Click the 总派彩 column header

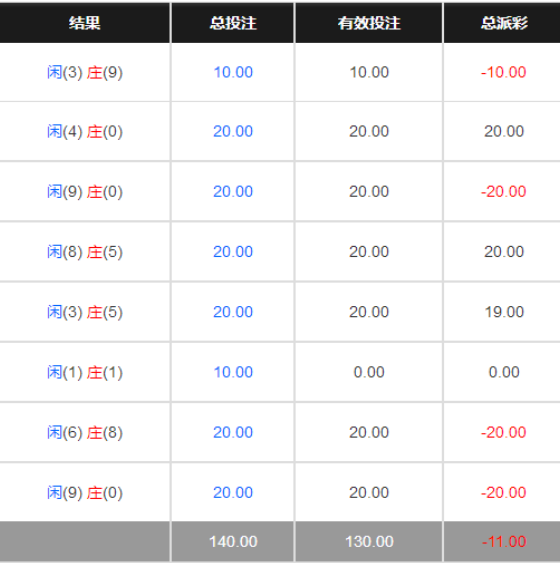tap(504, 23)
